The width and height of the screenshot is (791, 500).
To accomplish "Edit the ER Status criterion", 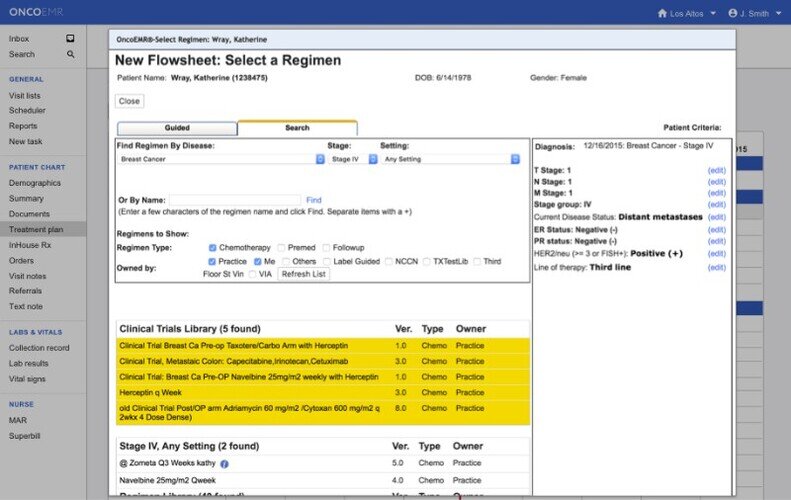I will [x=716, y=229].
